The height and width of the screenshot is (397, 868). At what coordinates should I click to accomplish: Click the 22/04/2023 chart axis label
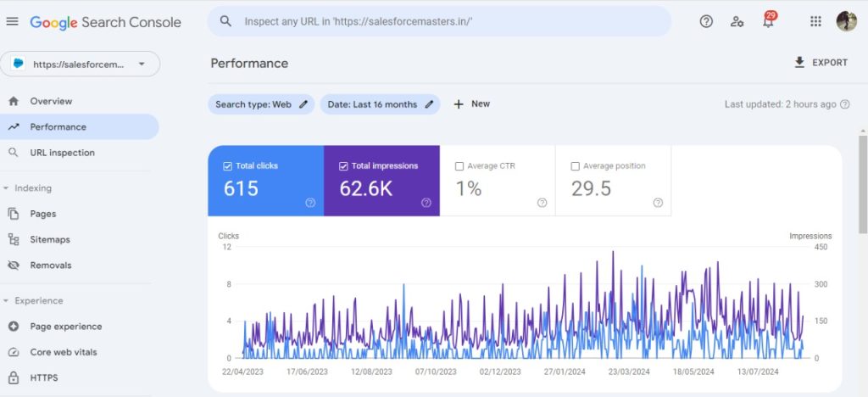tap(243, 372)
